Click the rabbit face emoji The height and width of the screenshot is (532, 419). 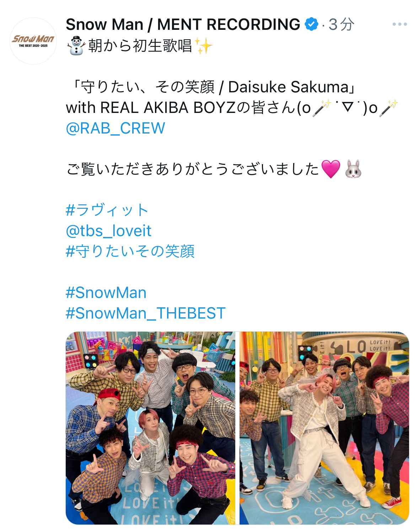[353, 169]
